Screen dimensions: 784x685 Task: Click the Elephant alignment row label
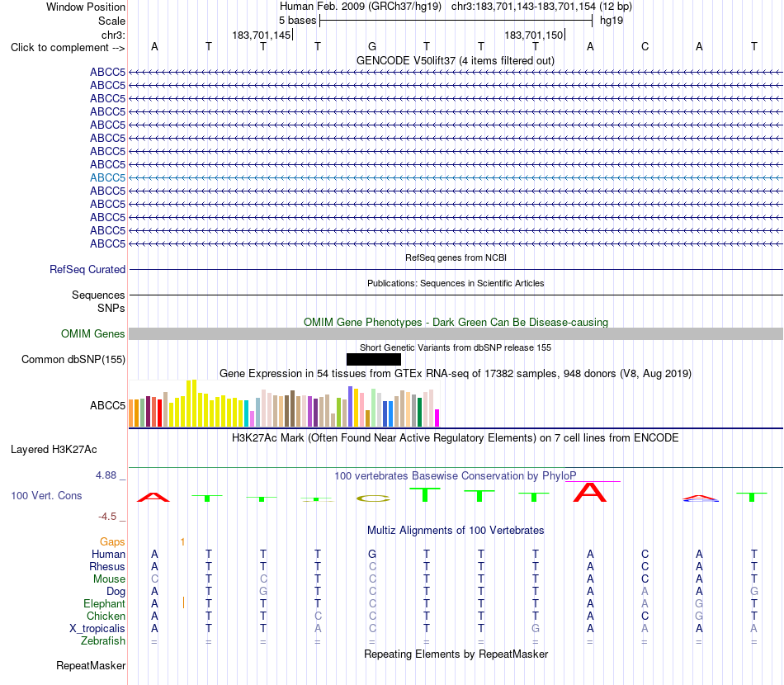click(104, 603)
